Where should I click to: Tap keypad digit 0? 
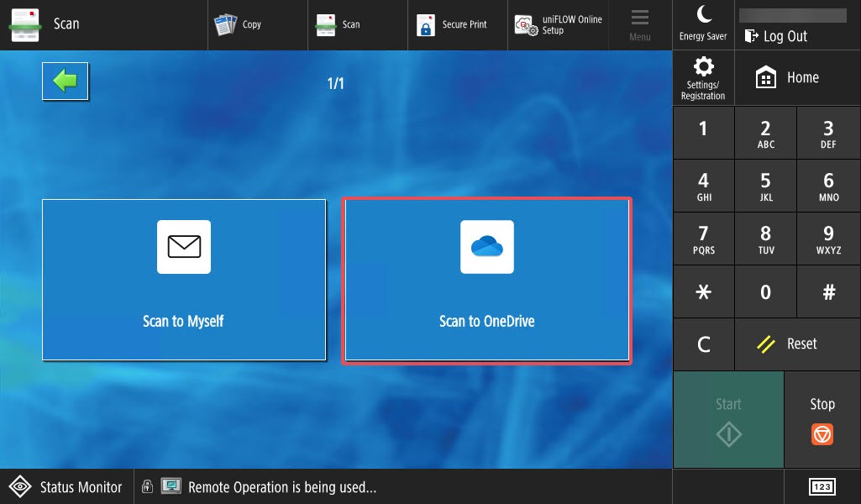pyautogui.click(x=765, y=291)
